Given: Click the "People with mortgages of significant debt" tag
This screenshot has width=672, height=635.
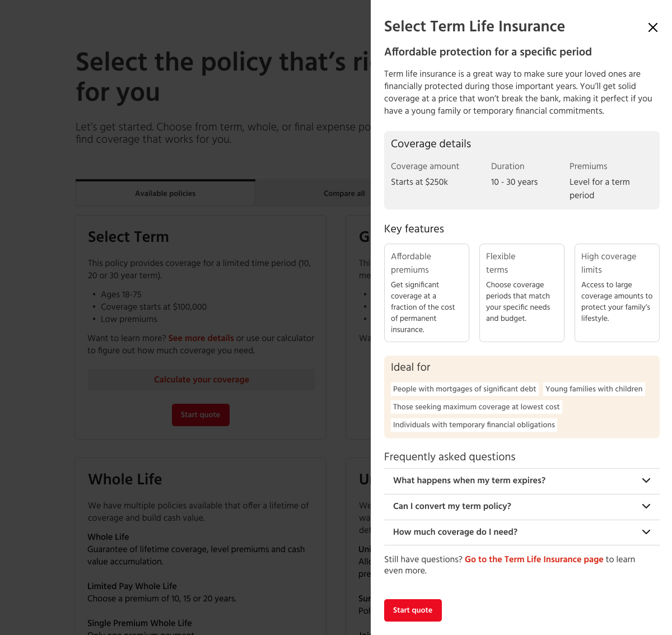Looking at the screenshot, I should tap(464, 389).
